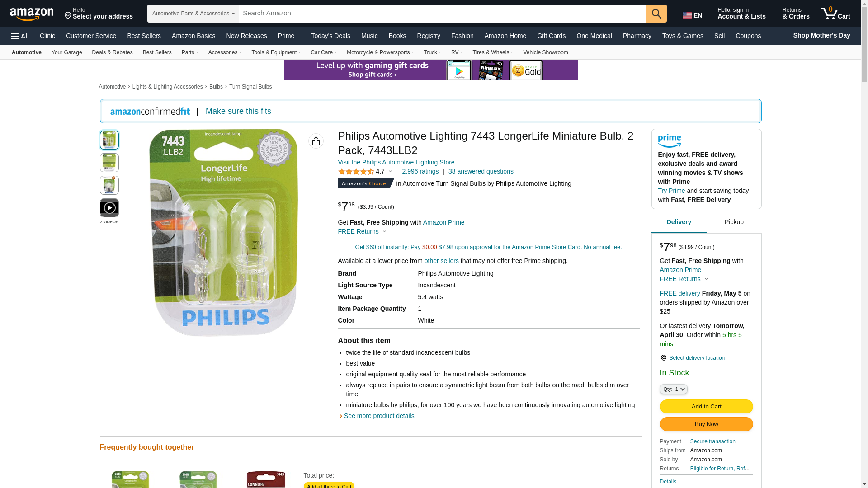Open the All hamburger menu

(x=20, y=36)
